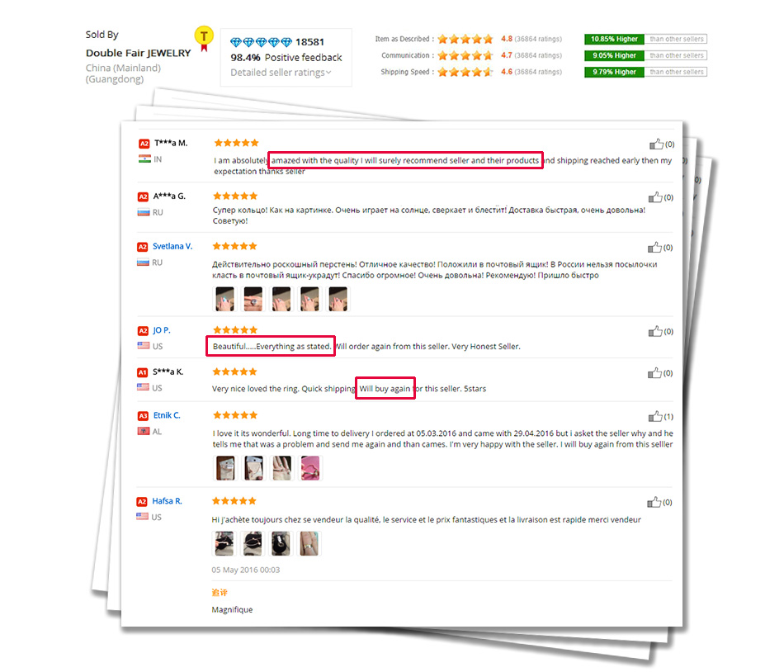The width and height of the screenshot is (784, 672).
Task: Click the blue diamond seller-level icons
Action: click(x=261, y=42)
